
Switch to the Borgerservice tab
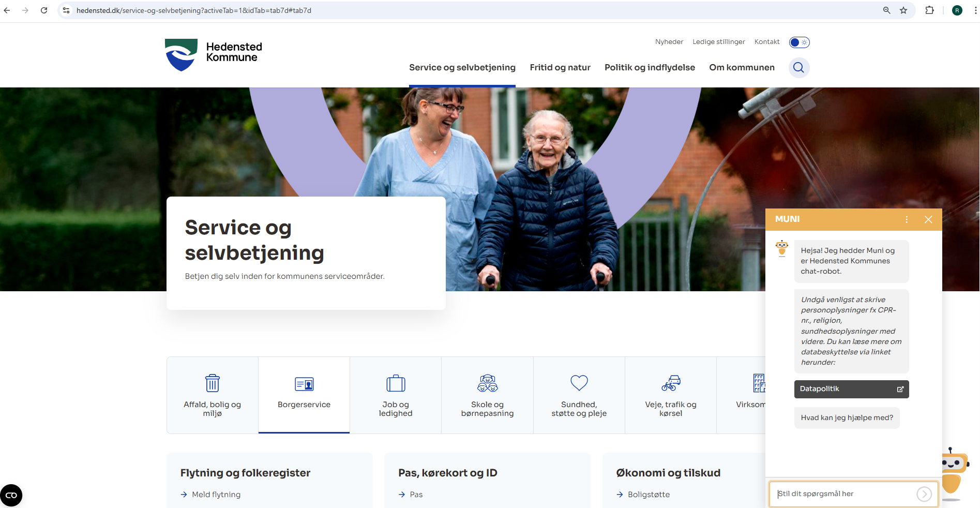click(x=304, y=395)
